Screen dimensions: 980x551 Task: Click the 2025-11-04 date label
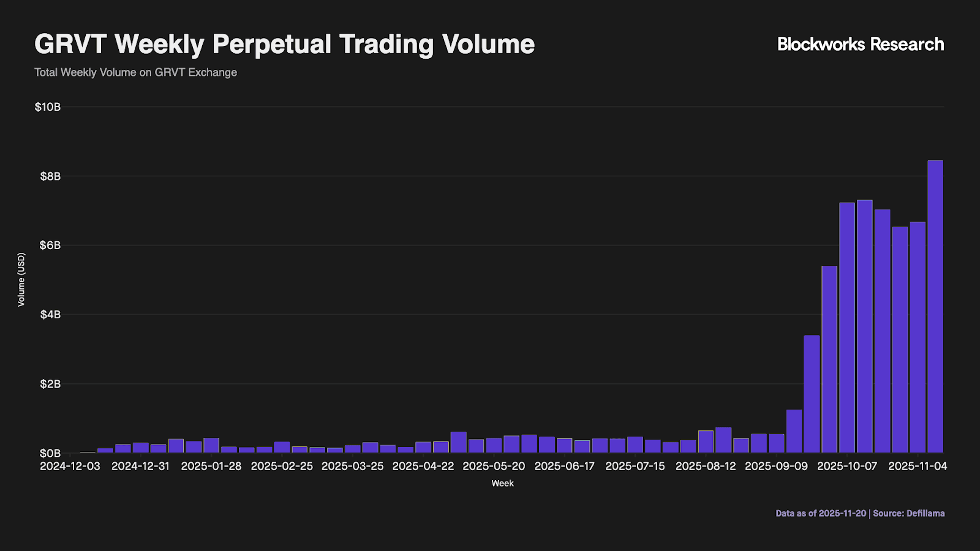click(918, 466)
